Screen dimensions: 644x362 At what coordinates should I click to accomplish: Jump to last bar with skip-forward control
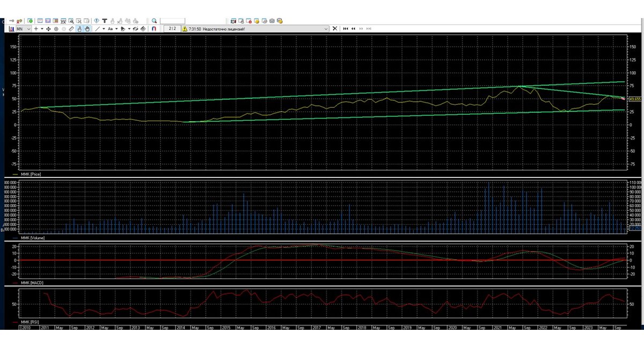[369, 28]
